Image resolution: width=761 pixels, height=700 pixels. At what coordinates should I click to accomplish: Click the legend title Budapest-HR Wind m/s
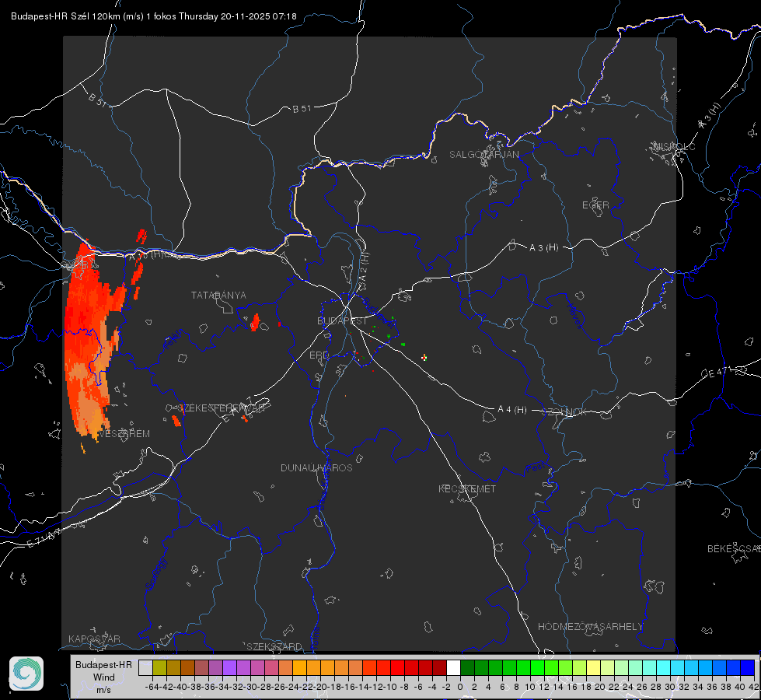pos(104,677)
